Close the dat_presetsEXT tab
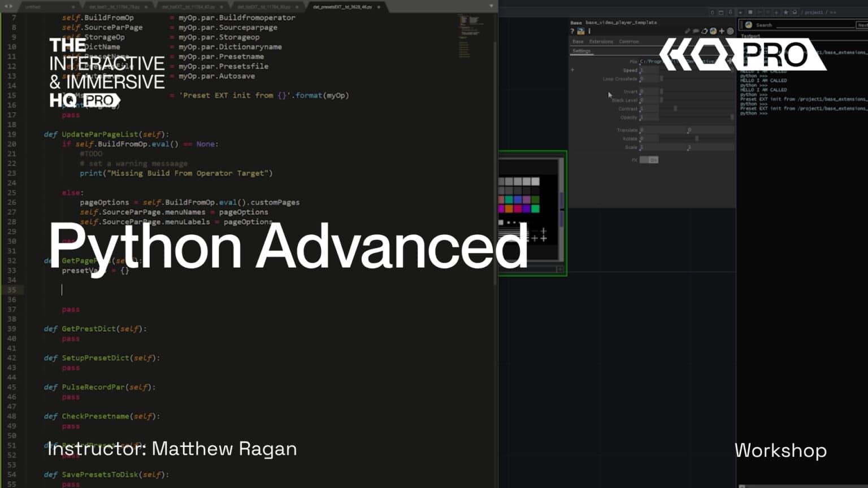Image resolution: width=868 pixels, height=488 pixels. [379, 7]
